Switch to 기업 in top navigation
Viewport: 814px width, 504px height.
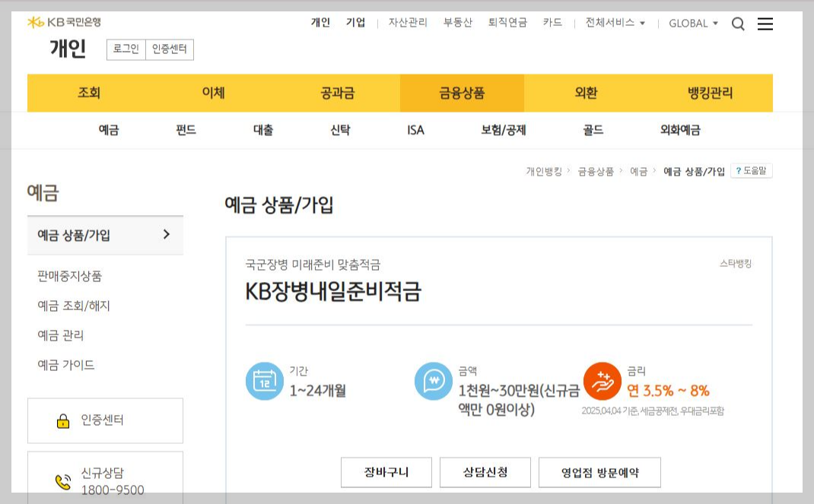pyautogui.click(x=355, y=22)
